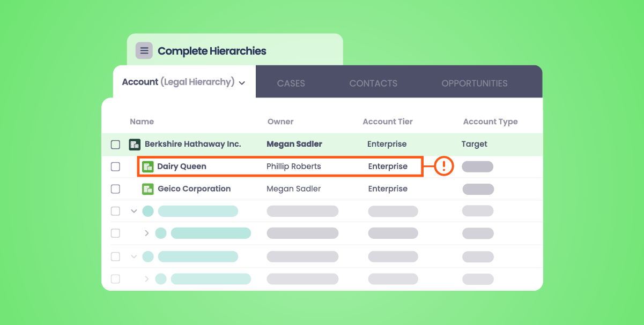
Task: Sort by the Account Tier column header
Action: (388, 122)
